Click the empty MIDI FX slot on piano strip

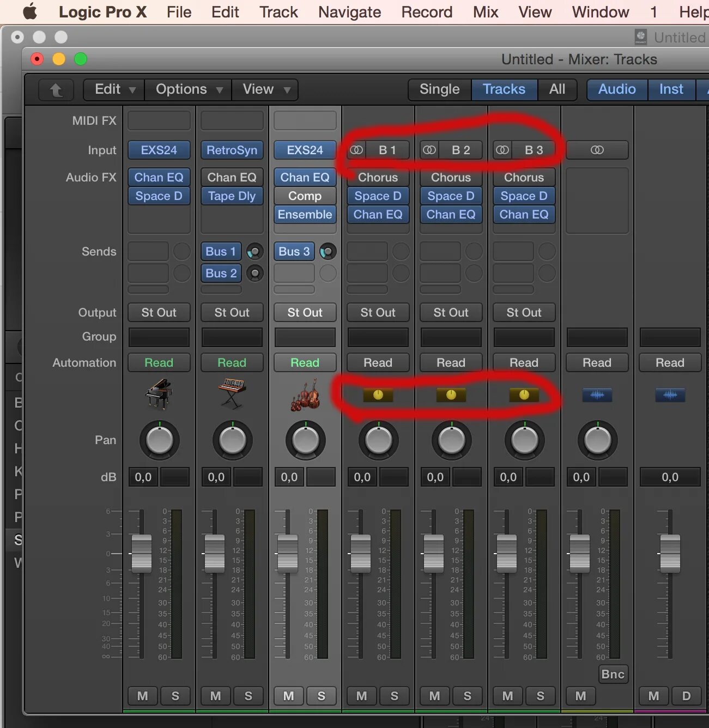[x=159, y=121]
